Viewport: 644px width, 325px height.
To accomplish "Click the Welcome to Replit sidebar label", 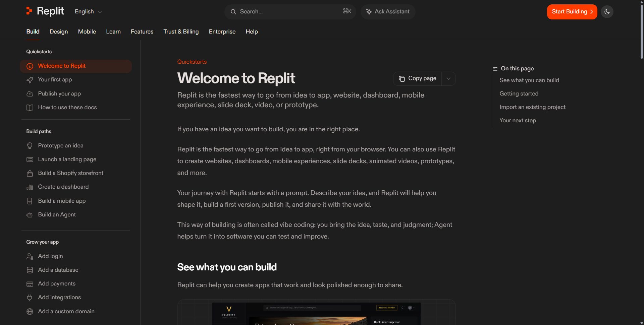I will click(62, 66).
